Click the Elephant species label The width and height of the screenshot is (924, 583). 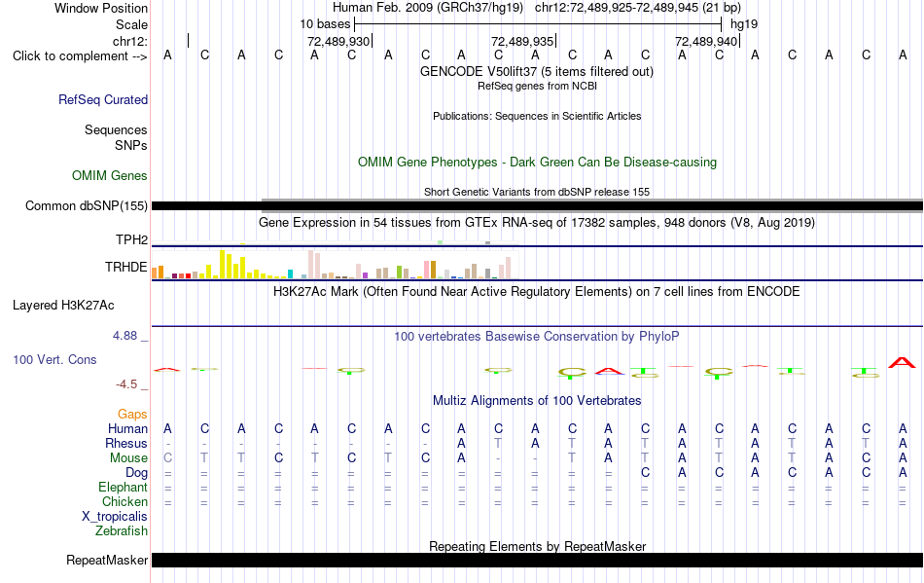[124, 487]
